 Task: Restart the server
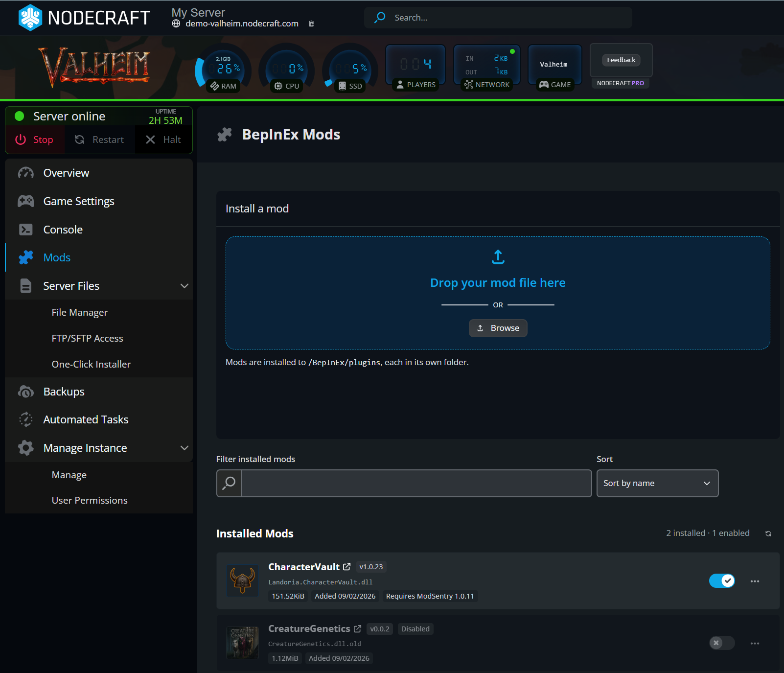click(99, 139)
